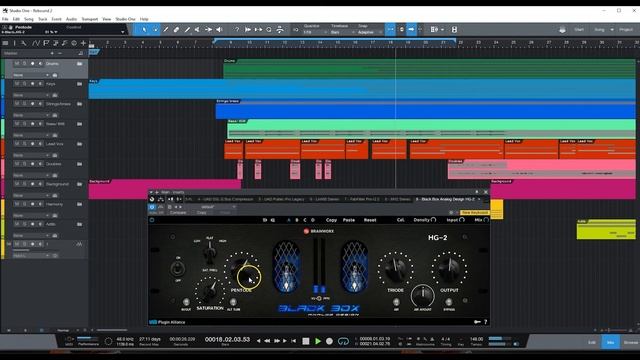The width and height of the screenshot is (640, 360).
Task: Solo the Keys track
Action: tap(24, 84)
